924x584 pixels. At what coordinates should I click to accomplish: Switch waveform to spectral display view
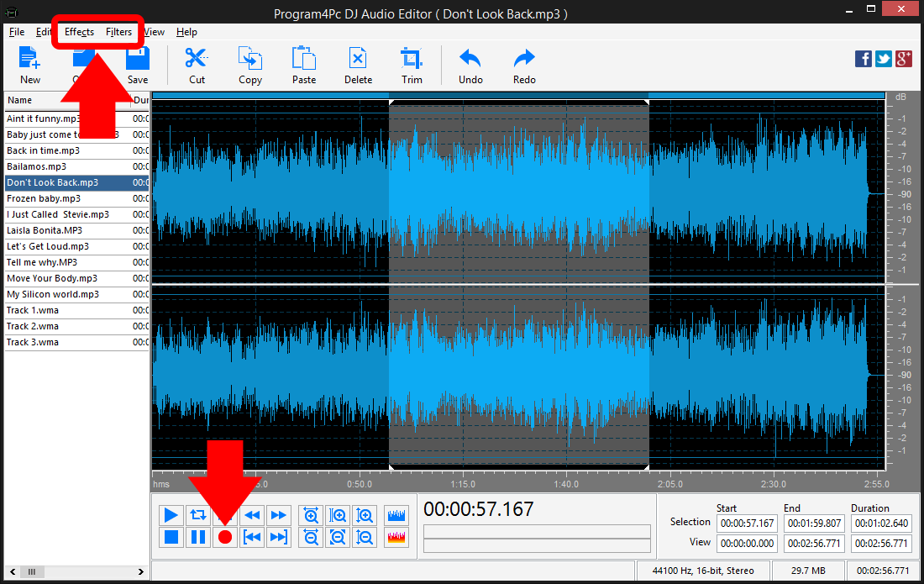point(396,537)
